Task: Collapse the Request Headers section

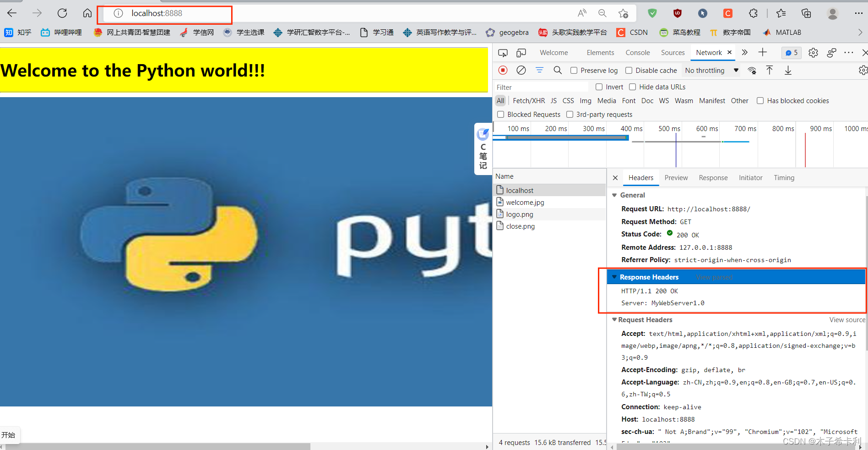Action: click(x=614, y=319)
